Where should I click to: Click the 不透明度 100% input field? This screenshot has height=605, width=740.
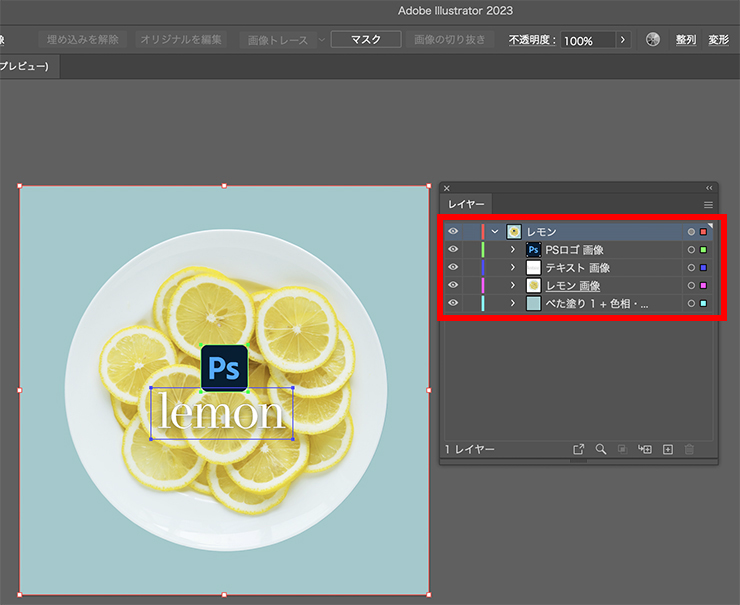point(586,40)
